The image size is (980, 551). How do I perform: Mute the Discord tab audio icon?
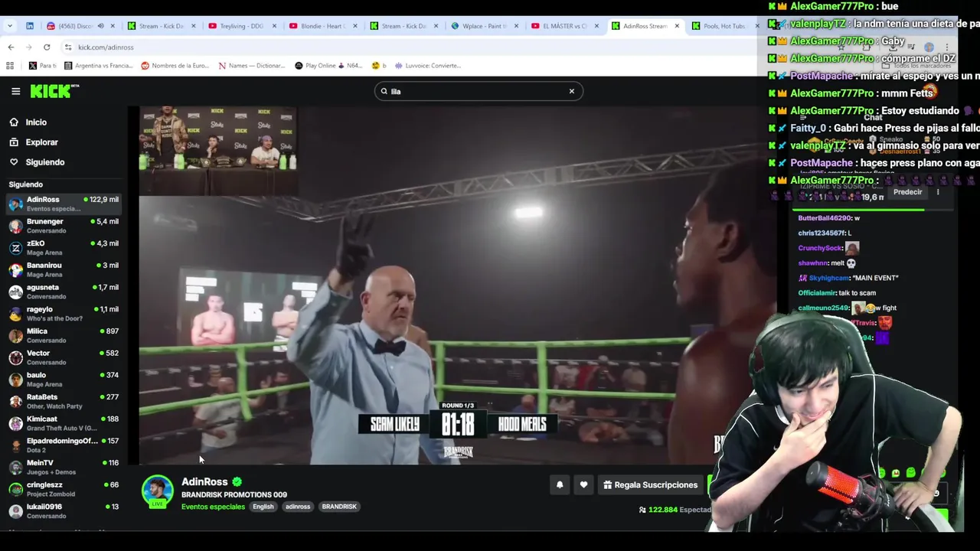tap(100, 26)
